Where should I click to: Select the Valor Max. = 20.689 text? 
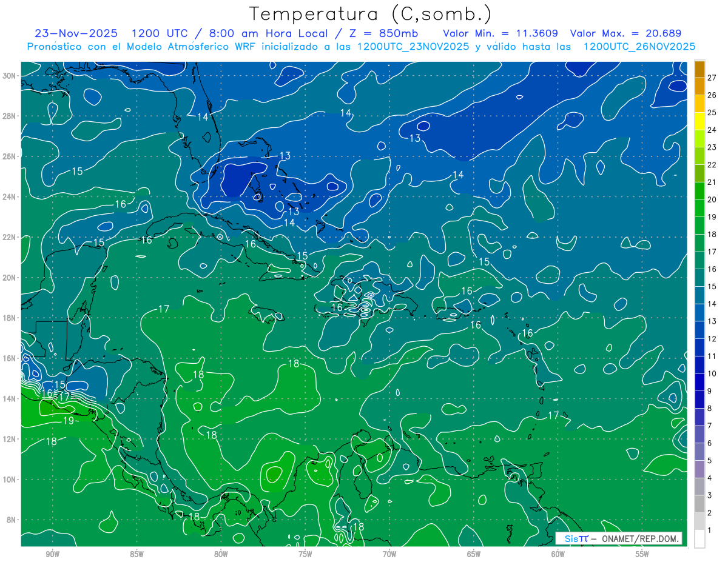[625, 33]
